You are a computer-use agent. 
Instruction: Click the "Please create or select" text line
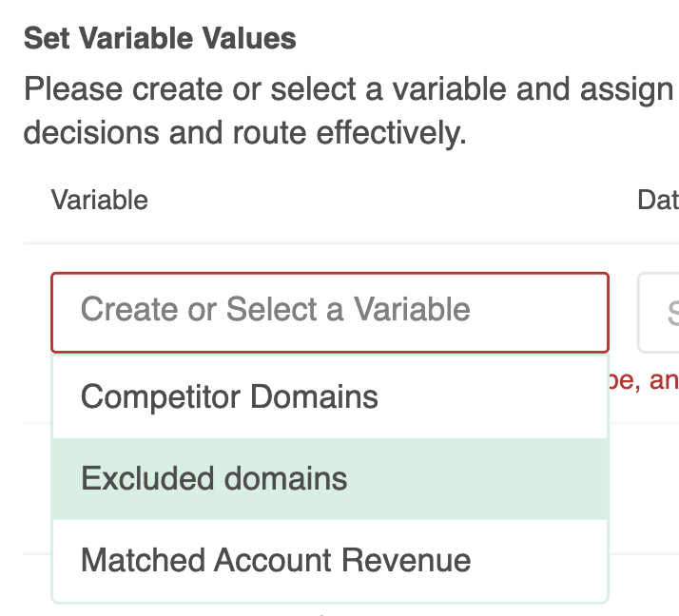pos(348,91)
